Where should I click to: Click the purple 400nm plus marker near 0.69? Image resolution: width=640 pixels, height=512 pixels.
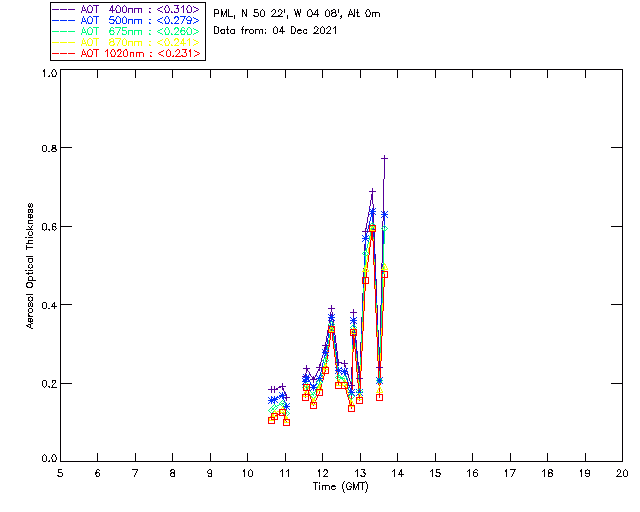coord(372,191)
